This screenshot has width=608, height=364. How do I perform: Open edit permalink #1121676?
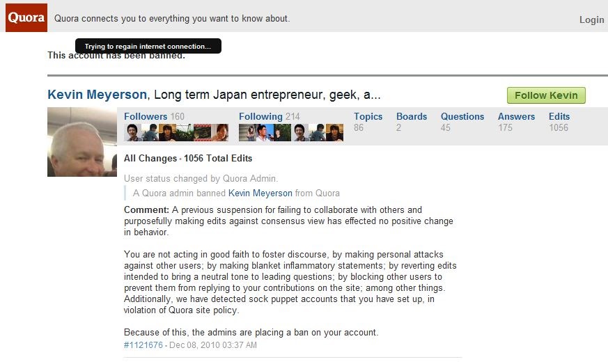[143, 345]
